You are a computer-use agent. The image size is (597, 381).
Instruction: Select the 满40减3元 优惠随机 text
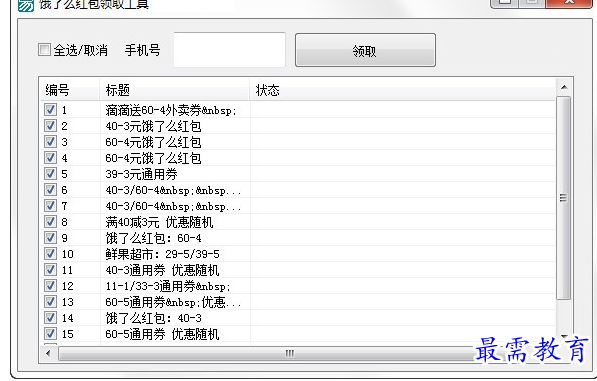pyautogui.click(x=159, y=222)
